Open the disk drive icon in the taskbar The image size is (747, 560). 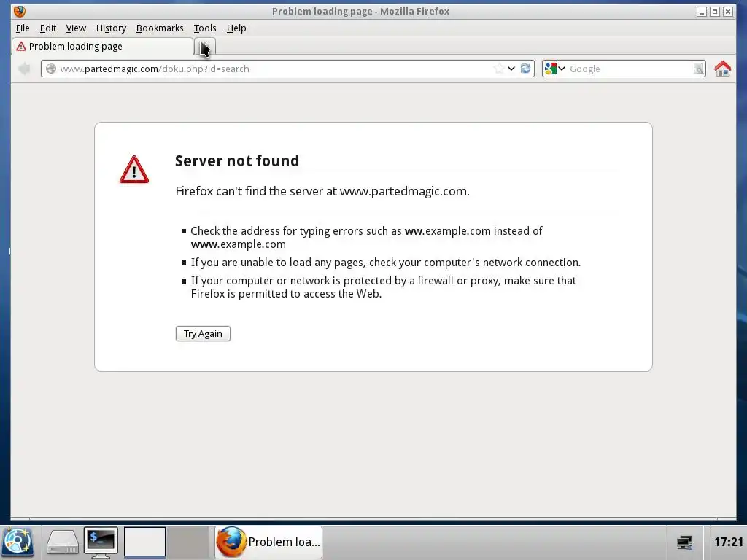[63, 542]
